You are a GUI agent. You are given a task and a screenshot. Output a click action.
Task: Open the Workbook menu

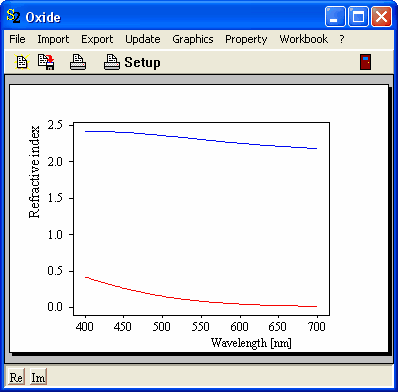303,39
